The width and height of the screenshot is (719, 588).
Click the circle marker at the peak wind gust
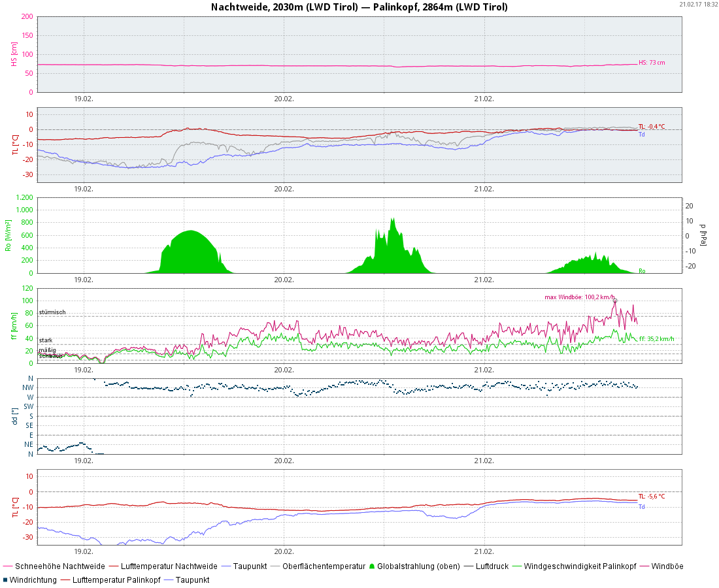coord(615,301)
